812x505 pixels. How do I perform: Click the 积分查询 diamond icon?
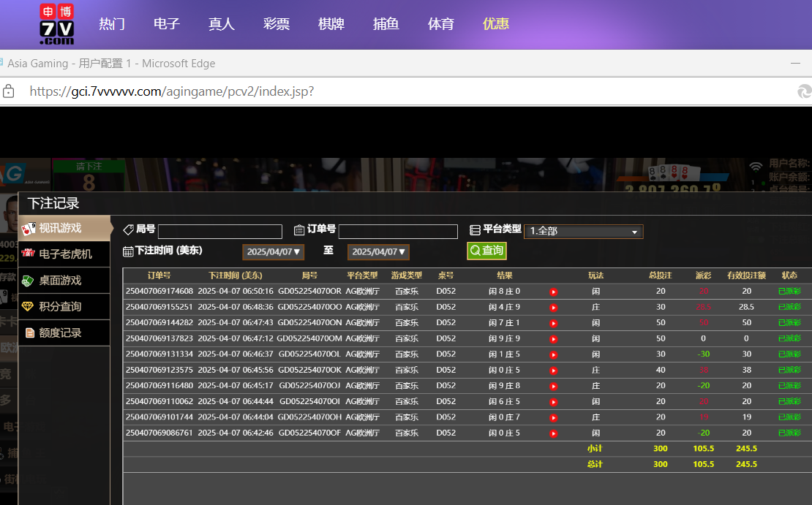pyautogui.click(x=29, y=306)
